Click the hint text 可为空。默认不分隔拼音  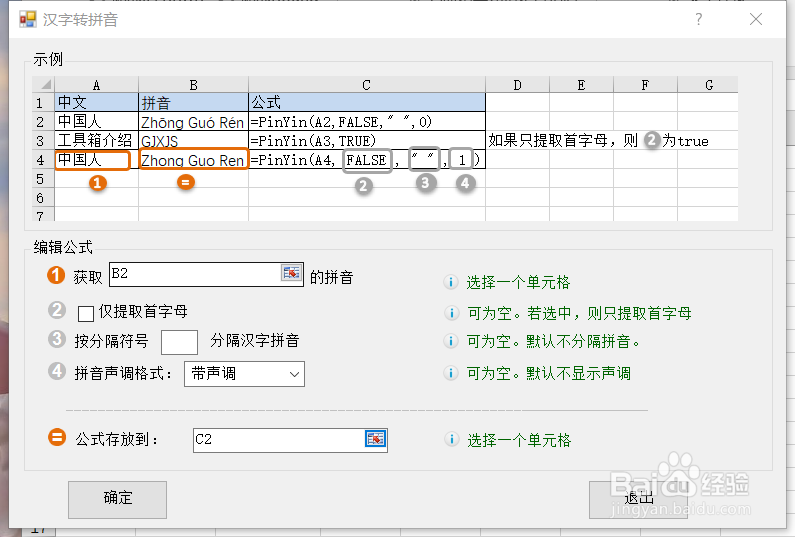tap(553, 341)
